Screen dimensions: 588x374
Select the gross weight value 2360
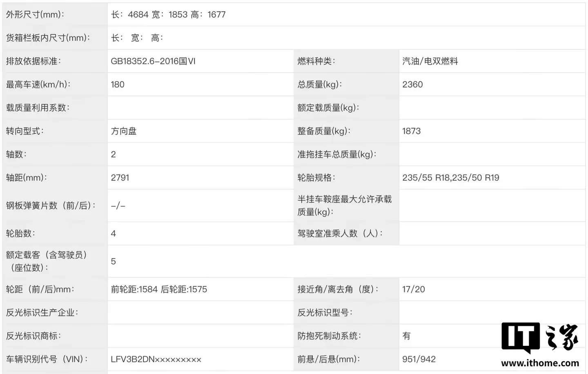(412, 84)
